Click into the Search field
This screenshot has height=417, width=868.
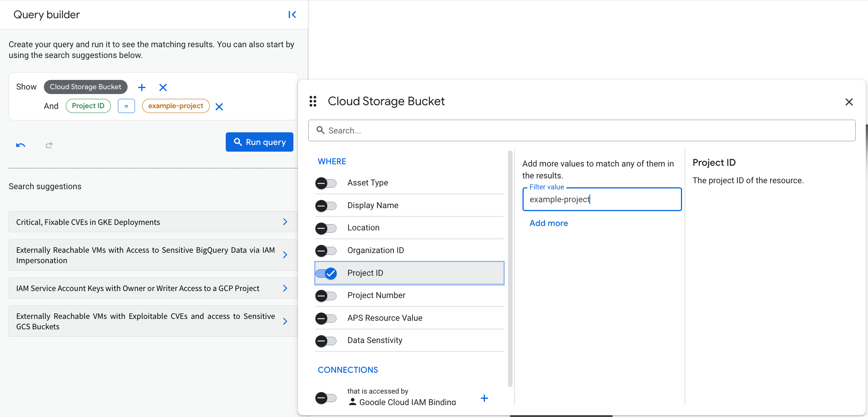coord(582,130)
